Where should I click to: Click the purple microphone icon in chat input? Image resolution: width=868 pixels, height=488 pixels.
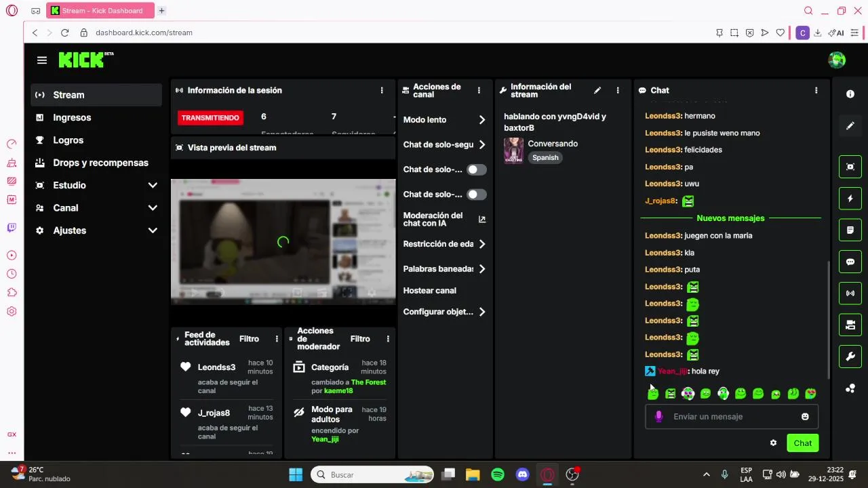tap(658, 416)
